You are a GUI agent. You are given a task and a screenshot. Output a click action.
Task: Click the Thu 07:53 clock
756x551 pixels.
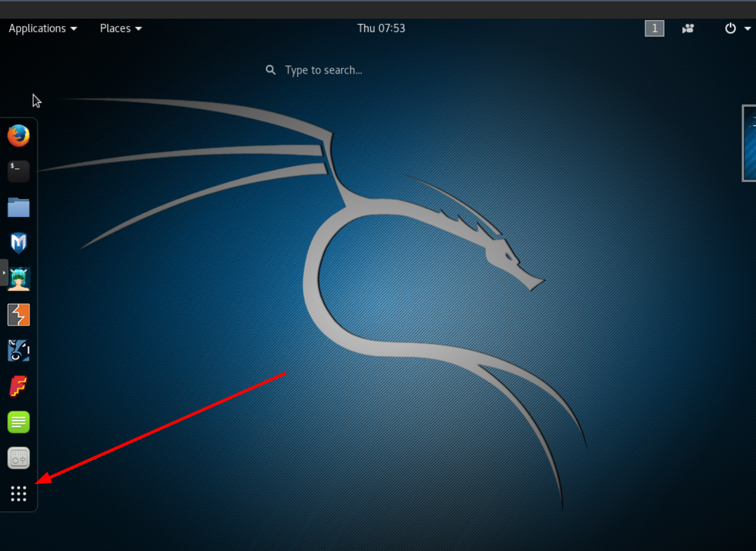[x=381, y=28]
